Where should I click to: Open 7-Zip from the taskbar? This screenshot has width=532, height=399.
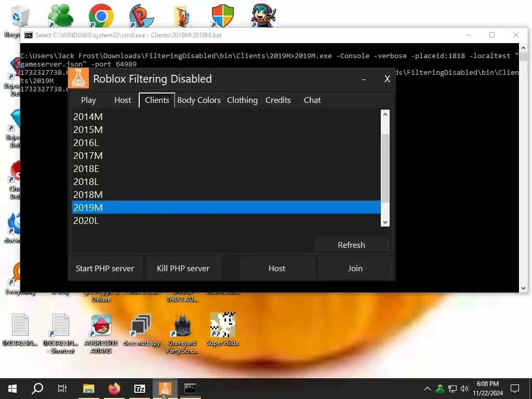(x=139, y=389)
